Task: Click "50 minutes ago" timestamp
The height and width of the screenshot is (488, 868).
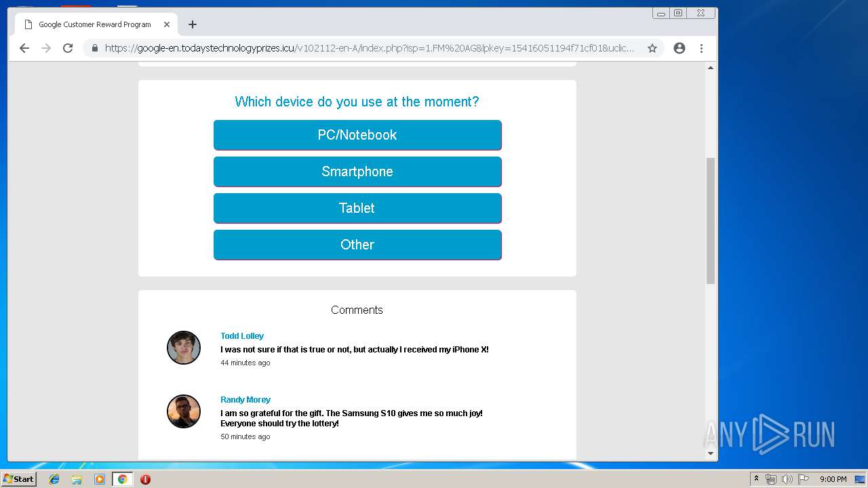Action: [245, 436]
